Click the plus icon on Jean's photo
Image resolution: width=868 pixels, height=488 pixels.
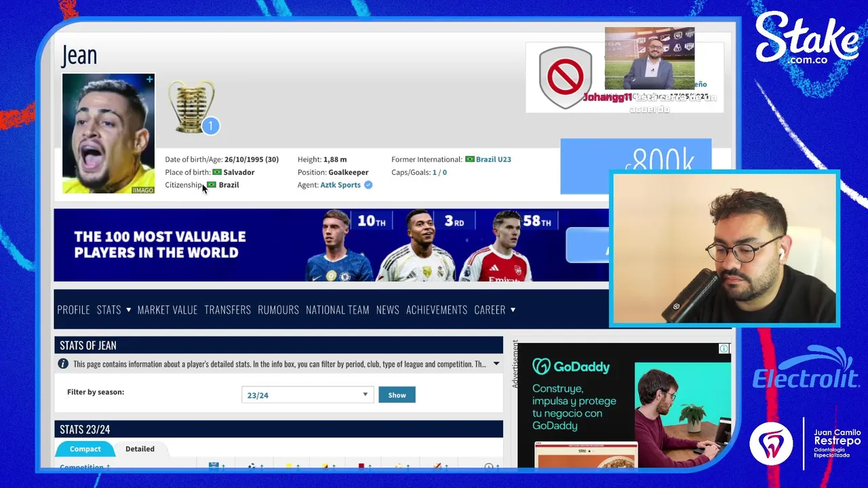pyautogui.click(x=149, y=80)
